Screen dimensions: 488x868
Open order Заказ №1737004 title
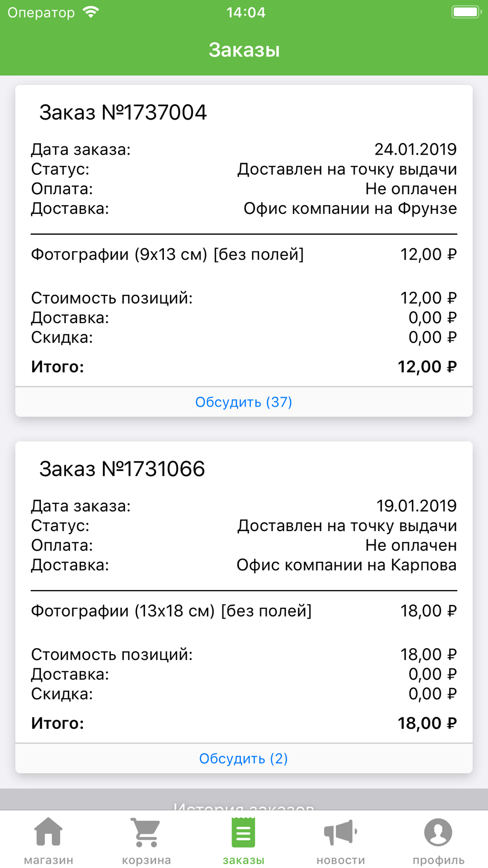[123, 112]
